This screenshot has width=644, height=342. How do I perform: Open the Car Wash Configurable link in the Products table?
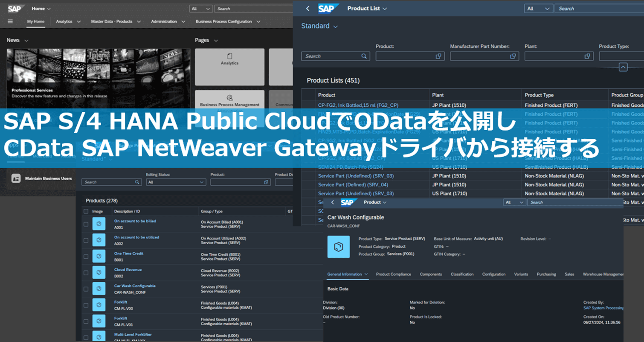135,286
